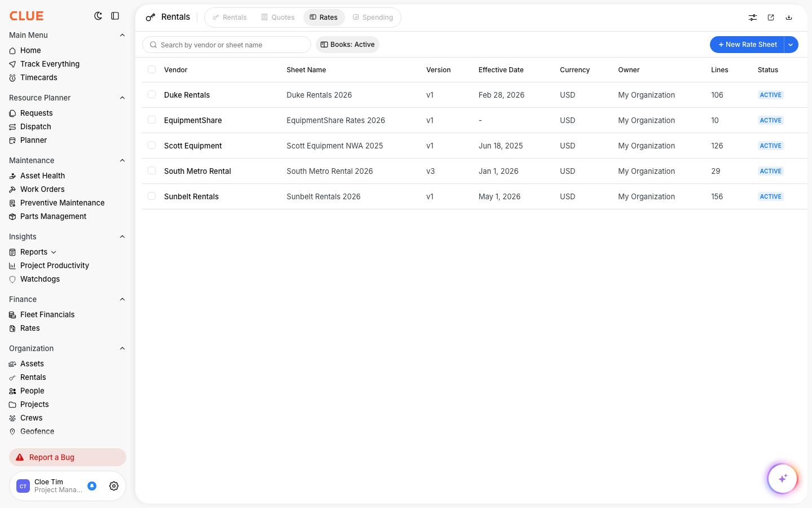Open Projects page
The height and width of the screenshot is (508, 812).
34,404
